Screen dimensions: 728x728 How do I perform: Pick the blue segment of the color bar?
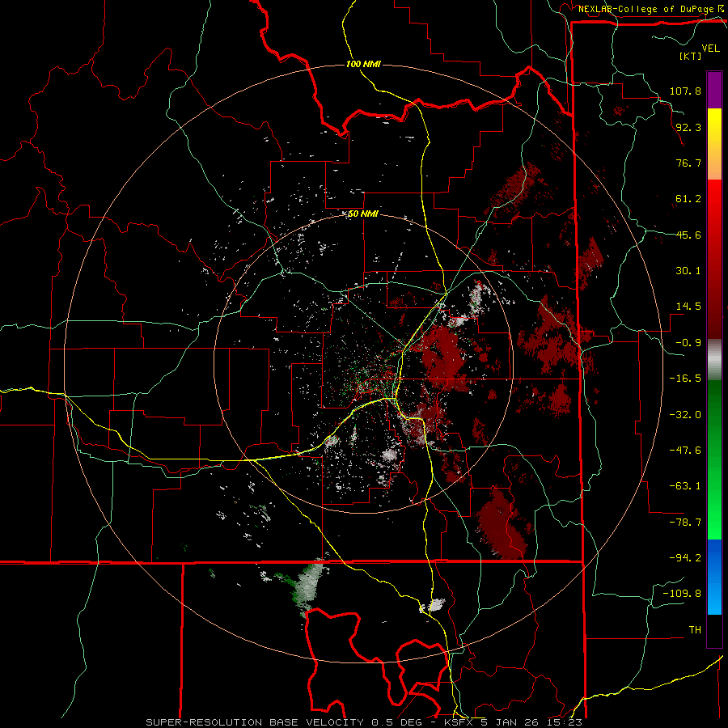[714, 577]
